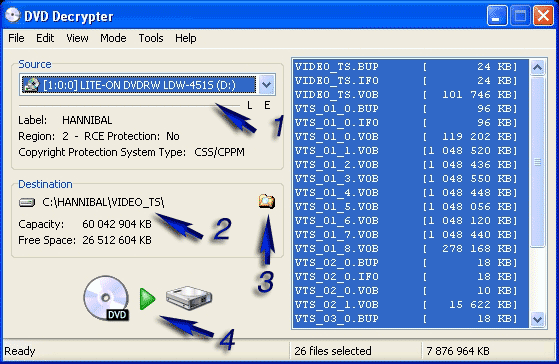Viewport: 559px width, 364px height.
Task: Click the file list vertical scrollbar thumb
Action: 538,162
